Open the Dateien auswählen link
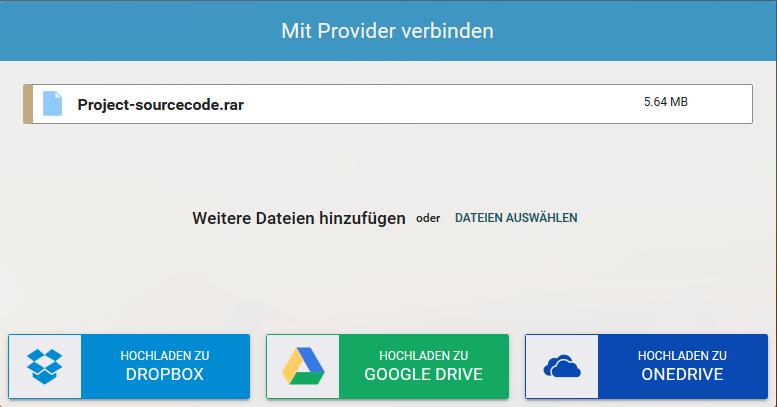The height and width of the screenshot is (407, 777). (x=516, y=218)
